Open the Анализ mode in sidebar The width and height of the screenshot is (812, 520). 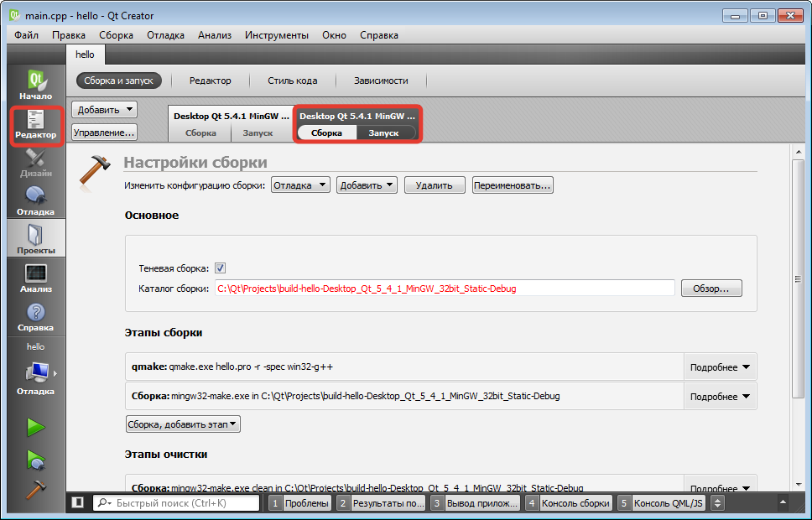36,278
